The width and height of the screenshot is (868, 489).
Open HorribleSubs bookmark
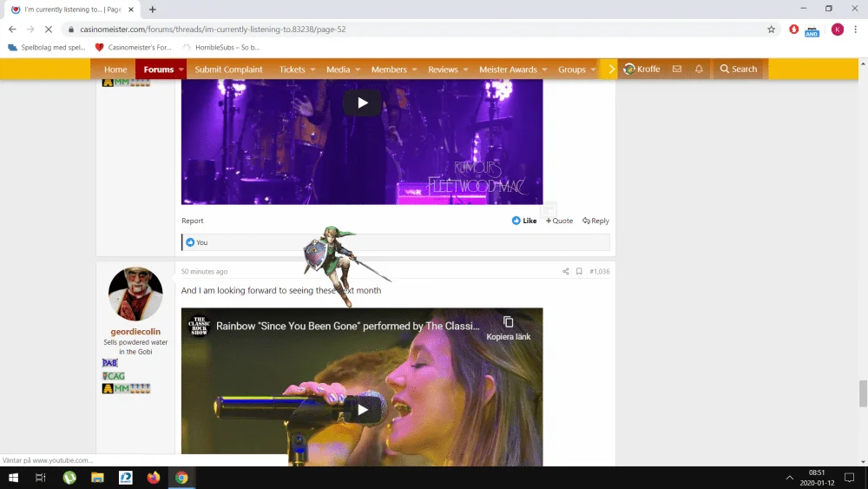pyautogui.click(x=220, y=48)
